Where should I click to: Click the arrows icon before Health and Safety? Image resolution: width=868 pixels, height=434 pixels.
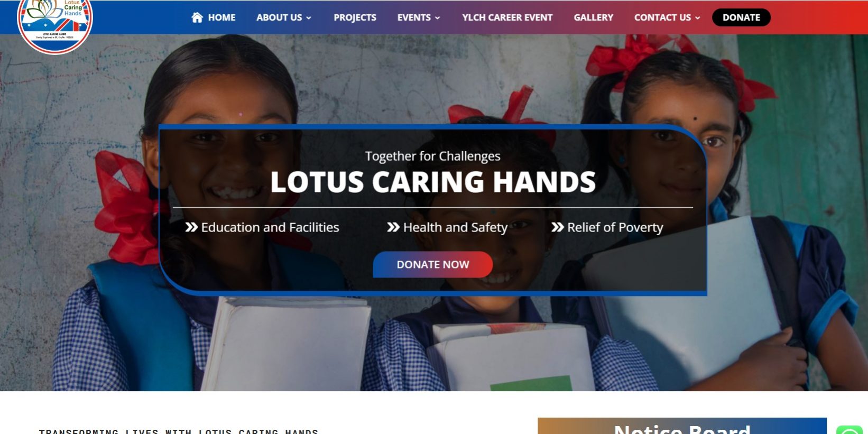coord(393,227)
